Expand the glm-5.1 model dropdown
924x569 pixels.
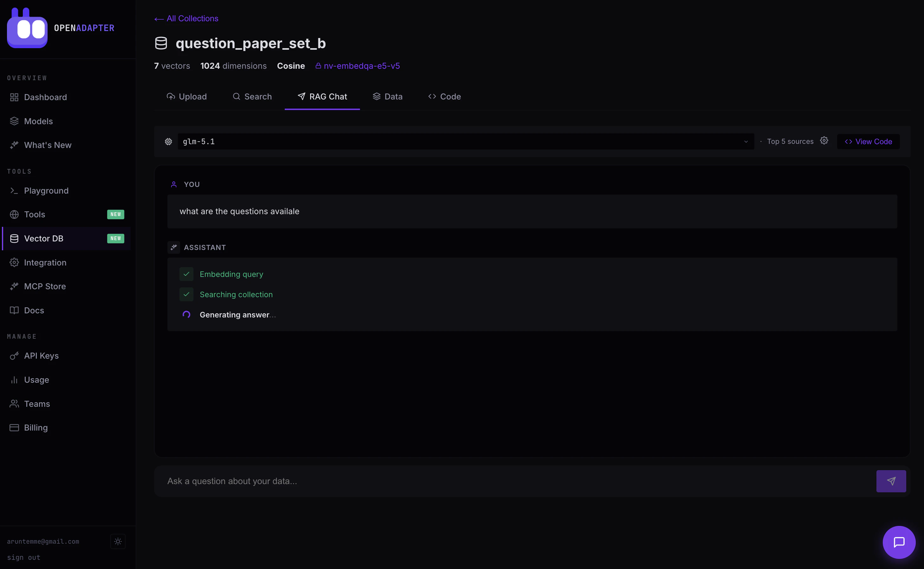point(466,142)
